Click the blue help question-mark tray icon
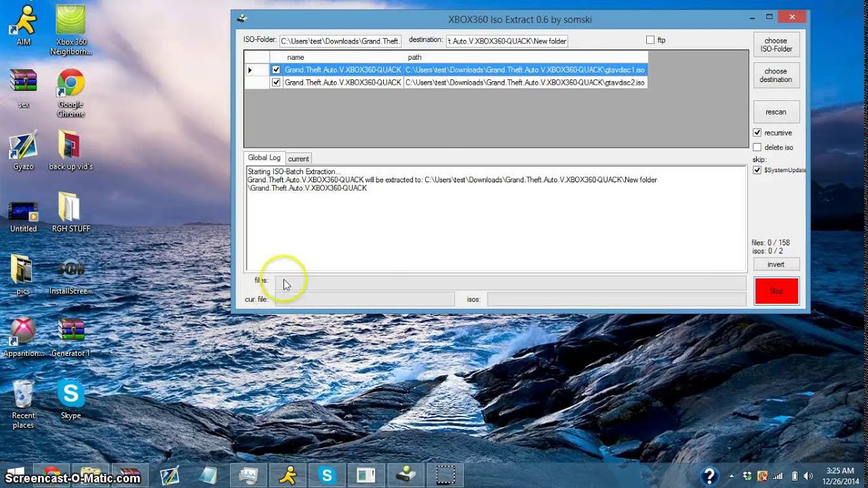Viewport: 868px width, 488px height. tap(709, 476)
